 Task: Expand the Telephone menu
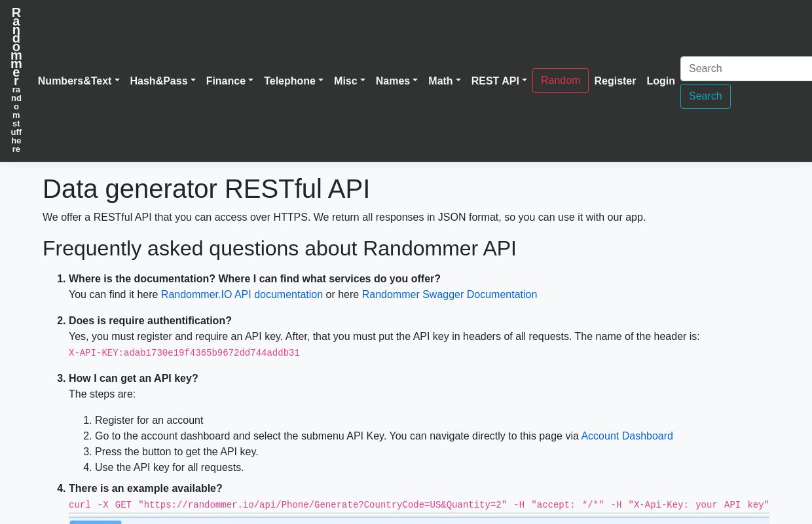[293, 81]
